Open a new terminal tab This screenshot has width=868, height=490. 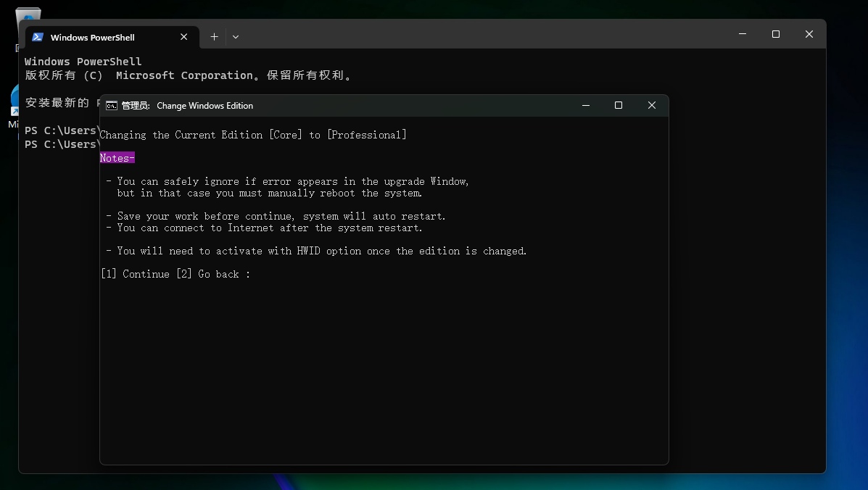pos(214,37)
